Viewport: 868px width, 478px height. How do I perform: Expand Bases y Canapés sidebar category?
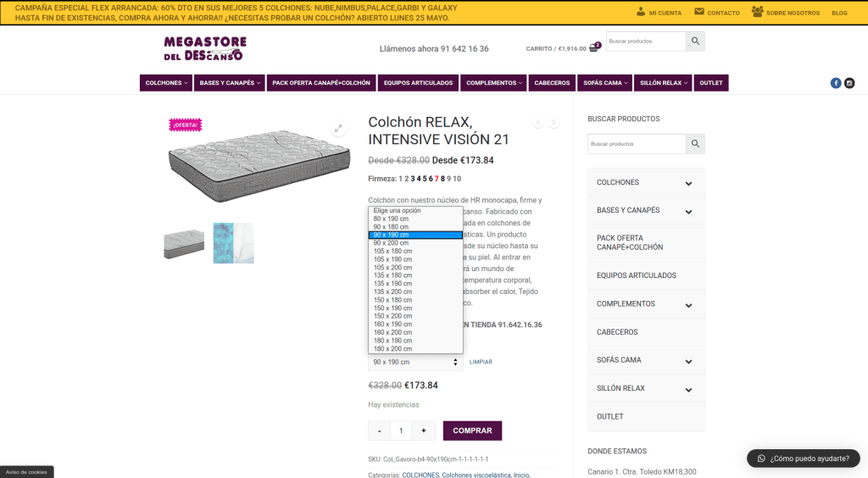pyautogui.click(x=688, y=212)
